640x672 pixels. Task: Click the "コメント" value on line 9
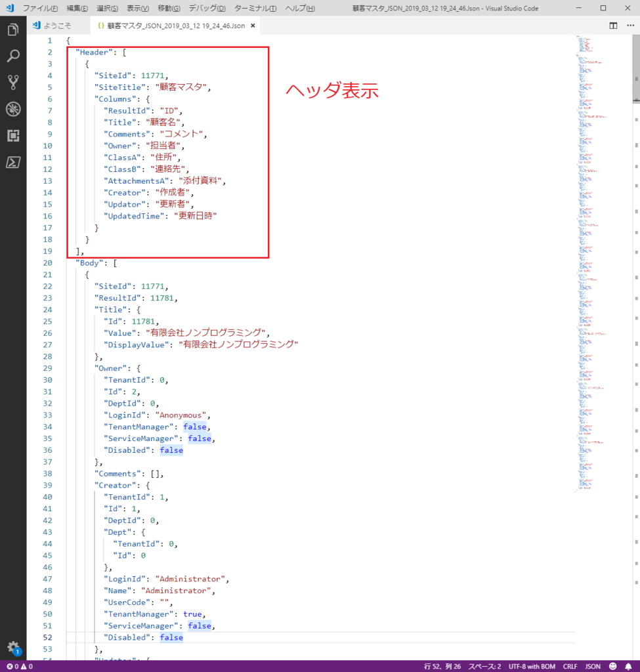181,134
